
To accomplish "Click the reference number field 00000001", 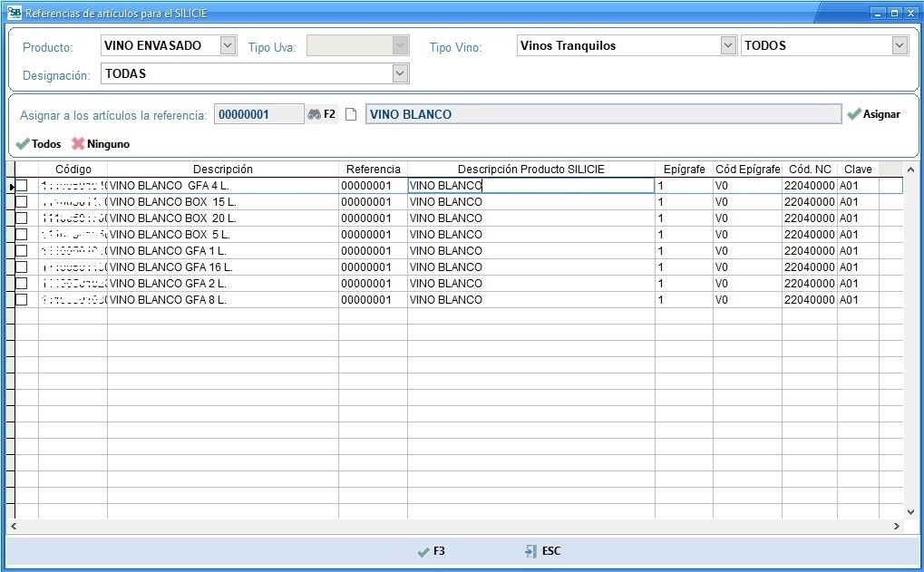I will pyautogui.click(x=258, y=114).
